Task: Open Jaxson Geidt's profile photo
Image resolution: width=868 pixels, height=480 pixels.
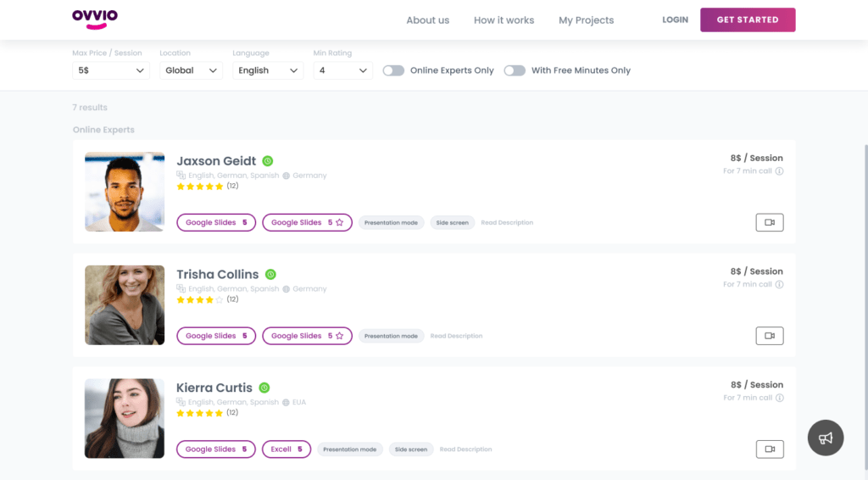Action: click(x=125, y=192)
